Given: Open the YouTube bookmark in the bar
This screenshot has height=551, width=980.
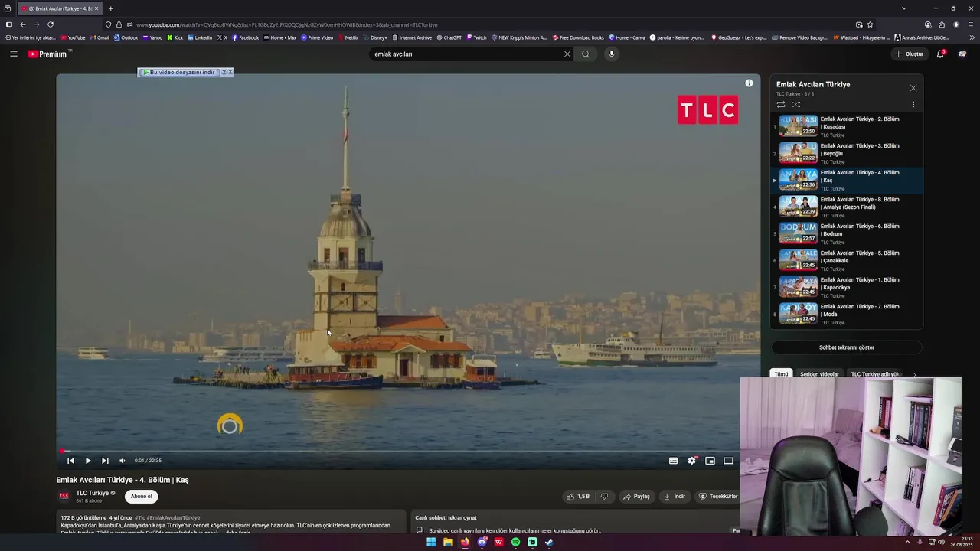Looking at the screenshot, I should [x=73, y=37].
